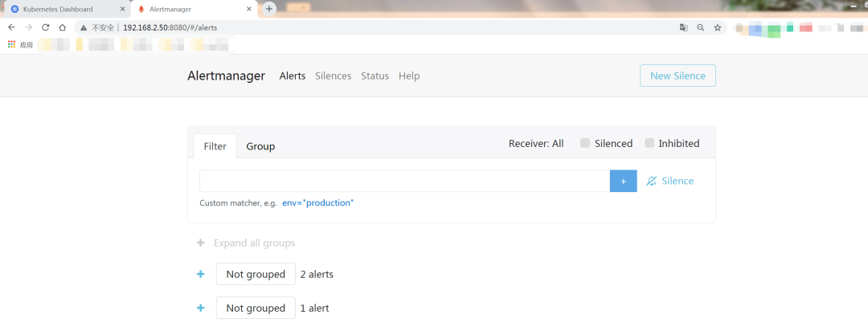Open the Silences page
868x323 pixels.
tap(334, 76)
